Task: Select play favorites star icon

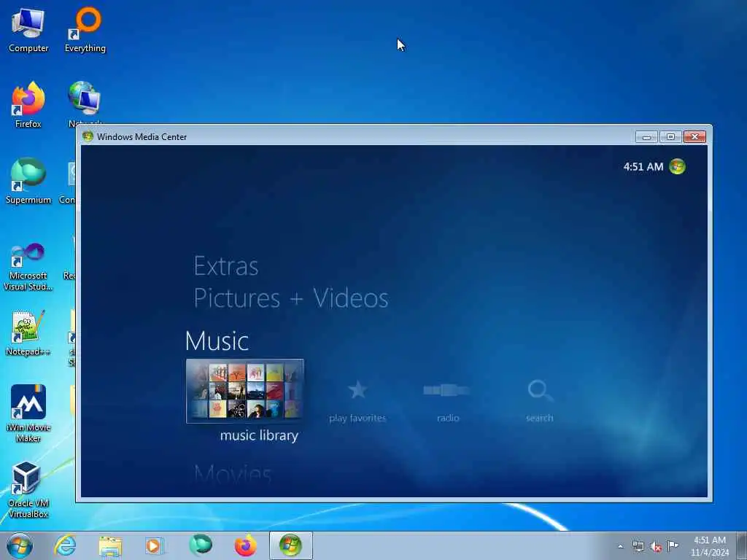Action: pos(357,390)
